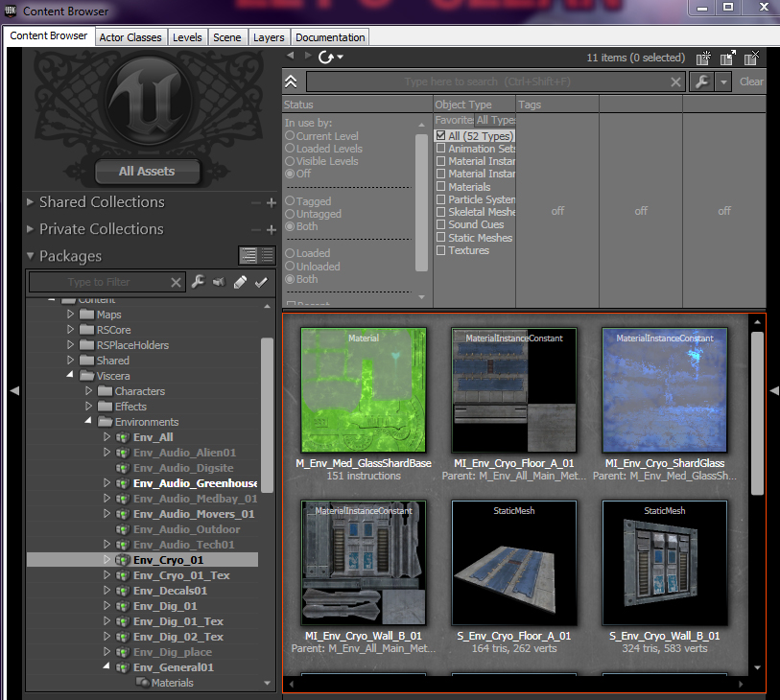Image resolution: width=780 pixels, height=700 pixels.
Task: Select the Env_Audio_Greenhouse package
Action: 195,483
